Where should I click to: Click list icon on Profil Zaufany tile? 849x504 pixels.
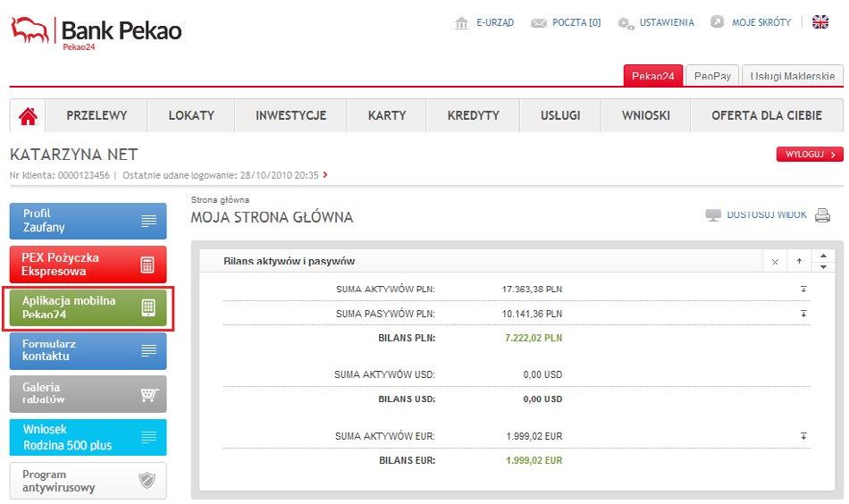149,221
